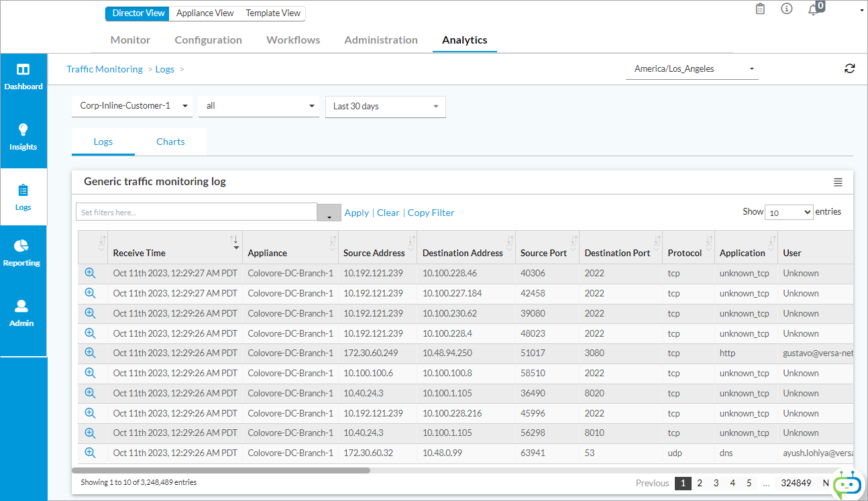Image resolution: width=868 pixels, height=501 pixels.
Task: Click the Set filters here input field
Action: (195, 212)
